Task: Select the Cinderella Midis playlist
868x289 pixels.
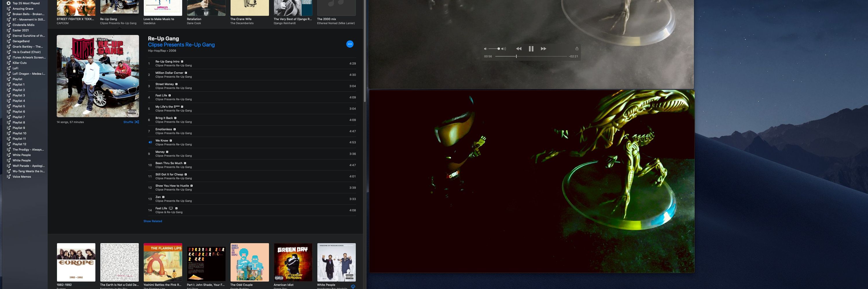Action: coord(24,25)
